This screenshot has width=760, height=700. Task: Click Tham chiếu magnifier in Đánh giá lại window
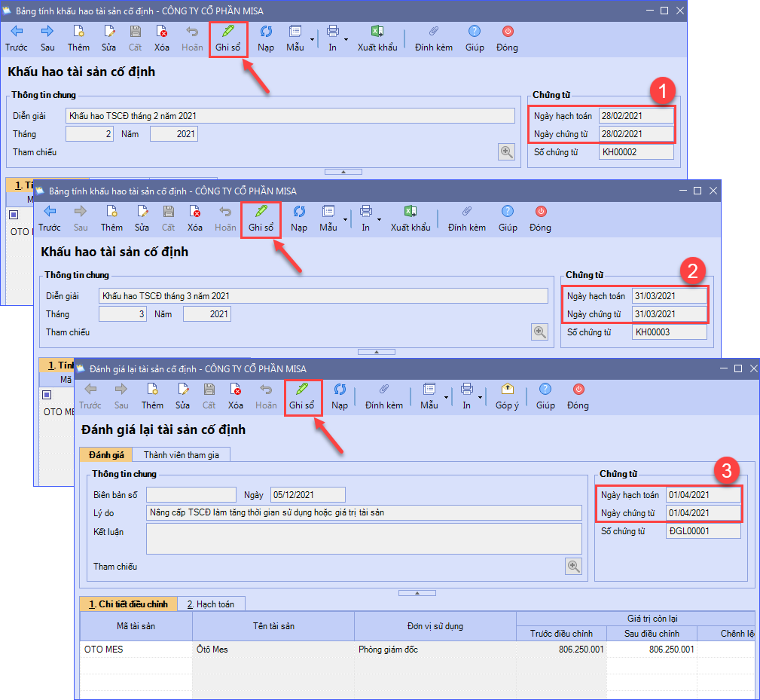click(574, 566)
